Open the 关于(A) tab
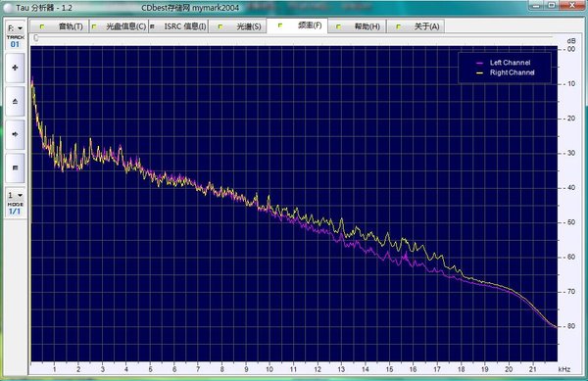Screen dimensions: 588x381 416,26
